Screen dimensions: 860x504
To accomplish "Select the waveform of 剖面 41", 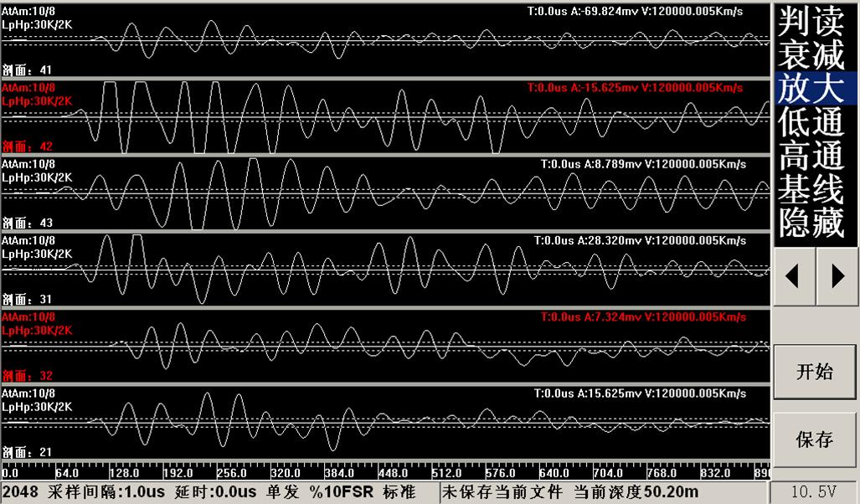I will click(x=385, y=40).
